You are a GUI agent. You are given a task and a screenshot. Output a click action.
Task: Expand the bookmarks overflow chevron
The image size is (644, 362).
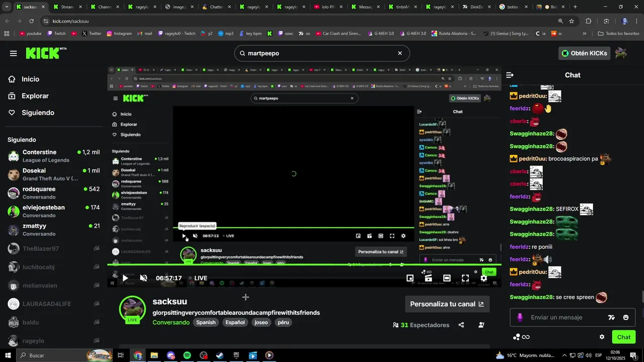click(x=584, y=34)
